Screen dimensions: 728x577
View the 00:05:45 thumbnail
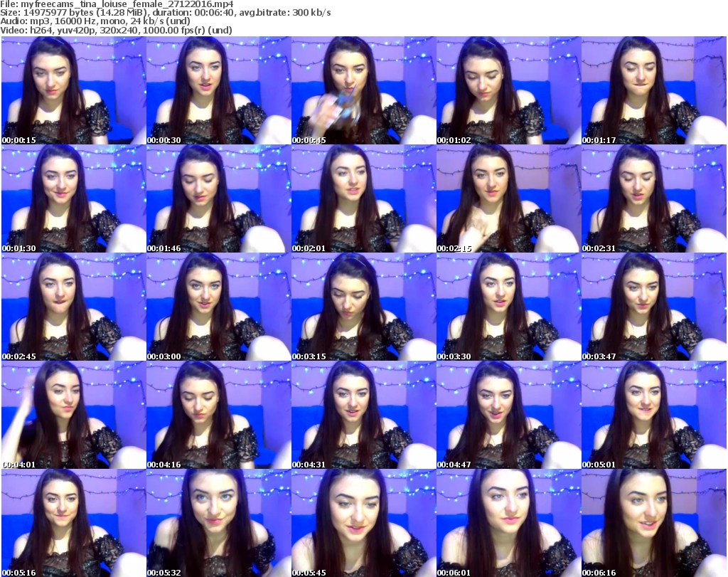pyautogui.click(x=363, y=523)
